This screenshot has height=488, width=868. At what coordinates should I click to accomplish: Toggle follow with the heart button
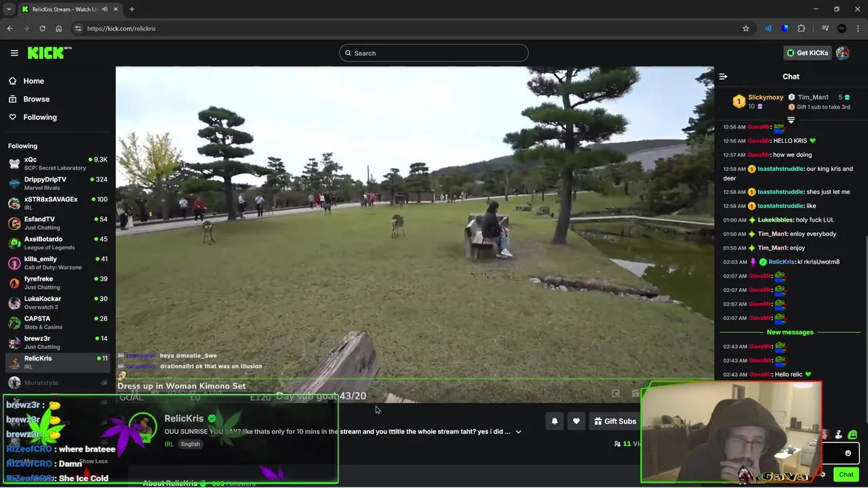click(576, 422)
